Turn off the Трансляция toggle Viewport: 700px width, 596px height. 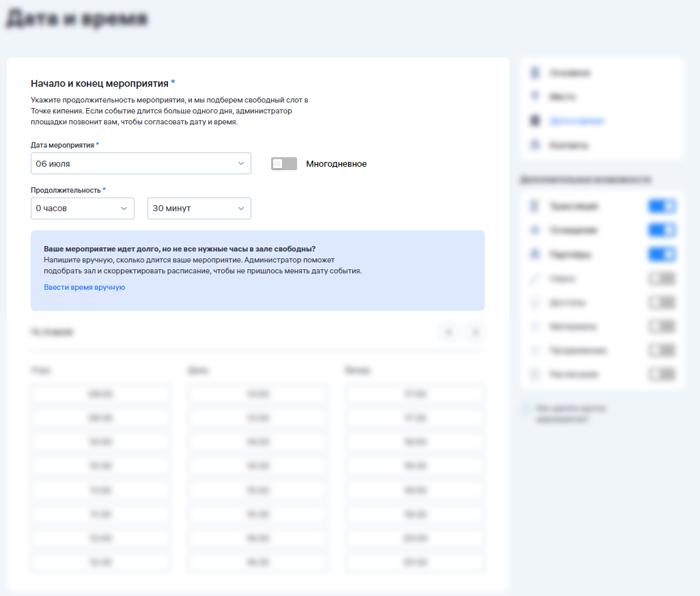[661, 206]
